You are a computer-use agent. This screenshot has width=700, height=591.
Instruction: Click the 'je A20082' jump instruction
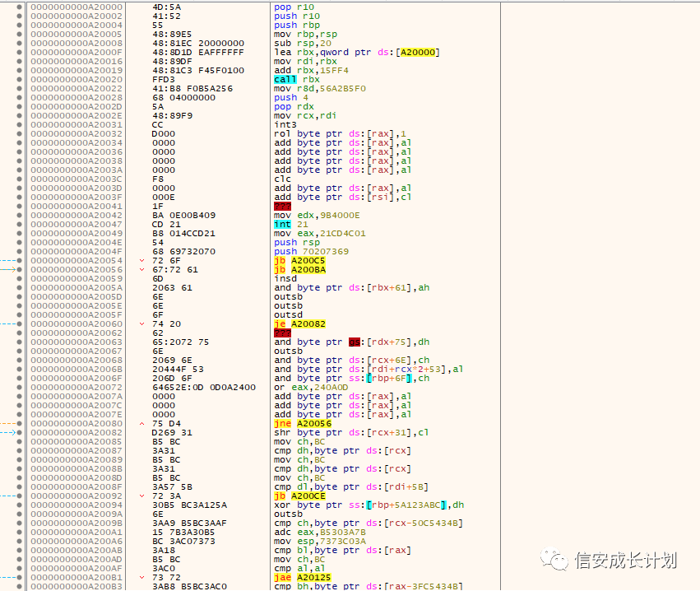click(x=299, y=323)
